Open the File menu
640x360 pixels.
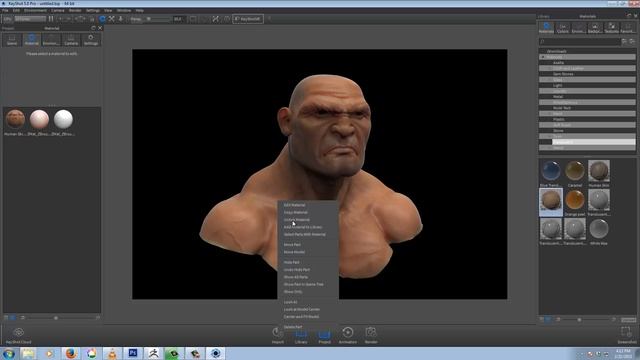[5, 10]
